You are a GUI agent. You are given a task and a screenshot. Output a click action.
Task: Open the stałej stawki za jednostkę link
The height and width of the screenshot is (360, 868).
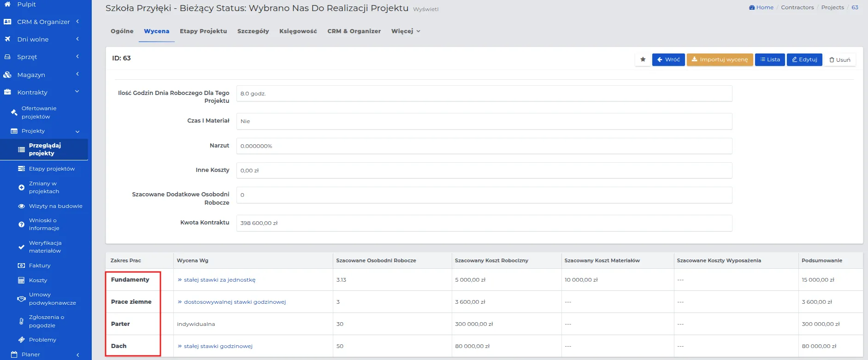219,280
